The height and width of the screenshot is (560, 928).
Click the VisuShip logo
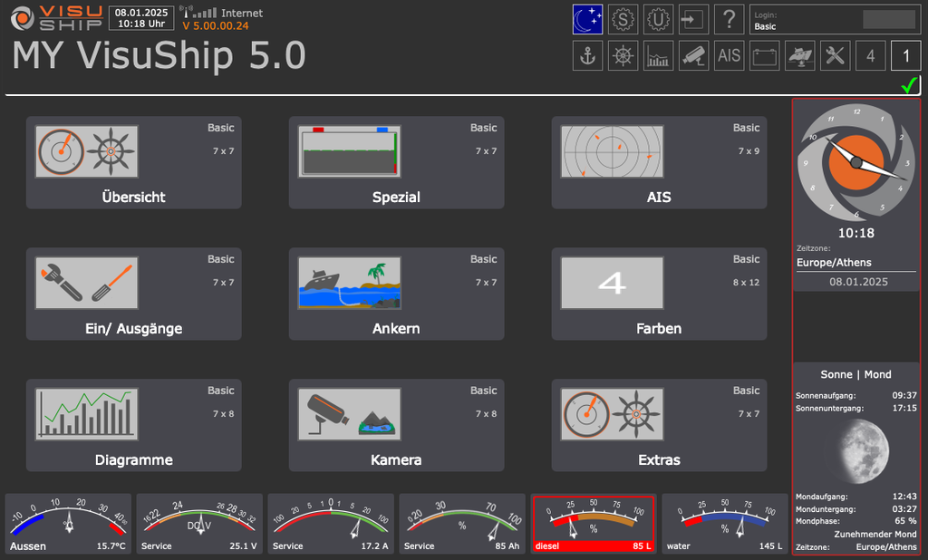pos(57,18)
